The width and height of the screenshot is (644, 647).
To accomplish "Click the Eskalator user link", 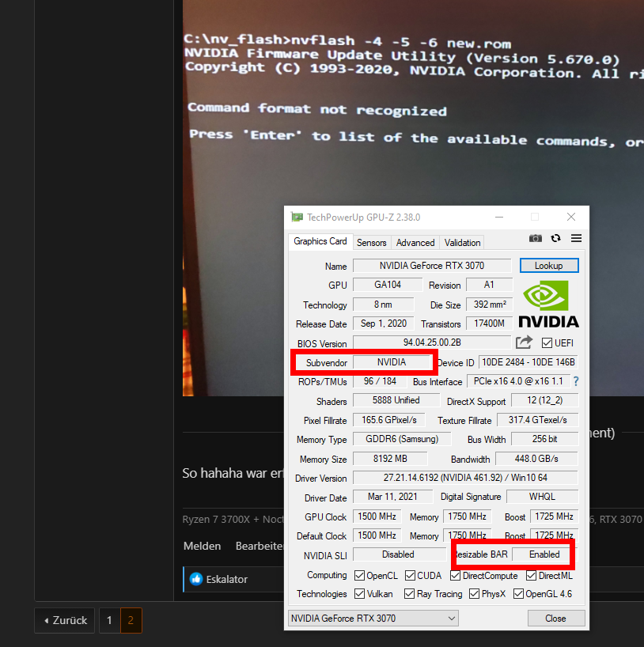I will (226, 579).
